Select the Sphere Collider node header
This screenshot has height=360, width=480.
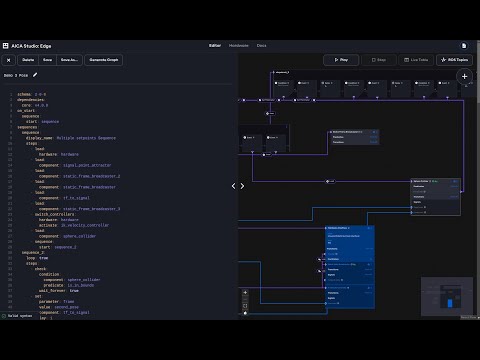(x=436, y=181)
